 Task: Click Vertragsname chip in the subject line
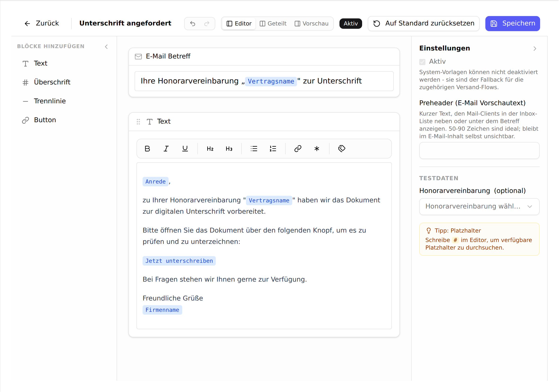pos(271,82)
